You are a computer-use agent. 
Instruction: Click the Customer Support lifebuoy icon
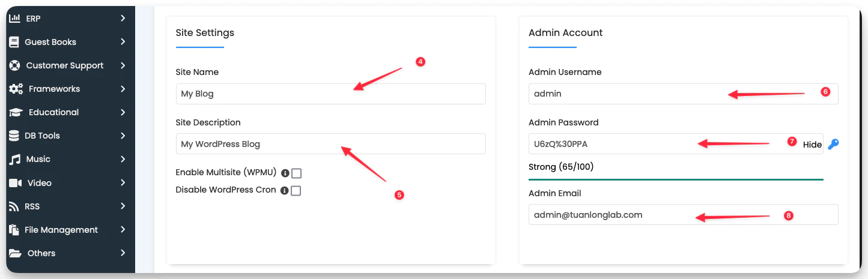coord(15,65)
